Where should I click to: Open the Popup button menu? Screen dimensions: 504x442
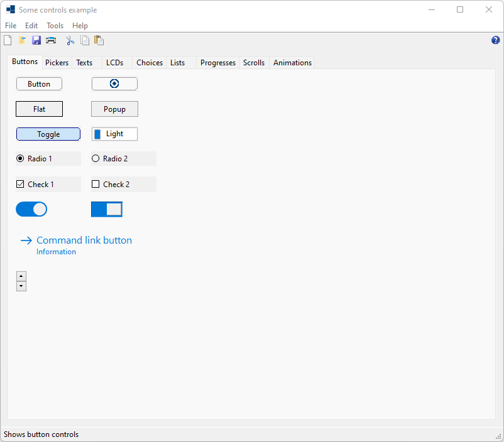(x=114, y=109)
